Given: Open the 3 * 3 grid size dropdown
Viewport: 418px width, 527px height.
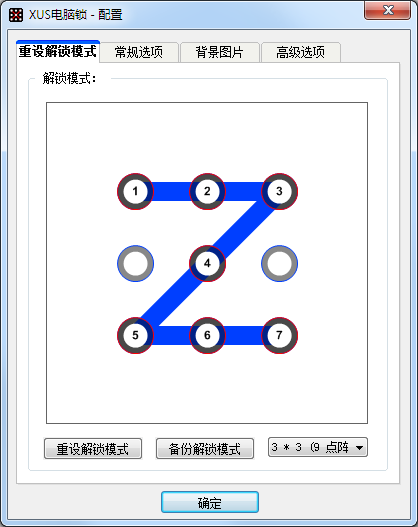Looking at the screenshot, I should (318, 447).
